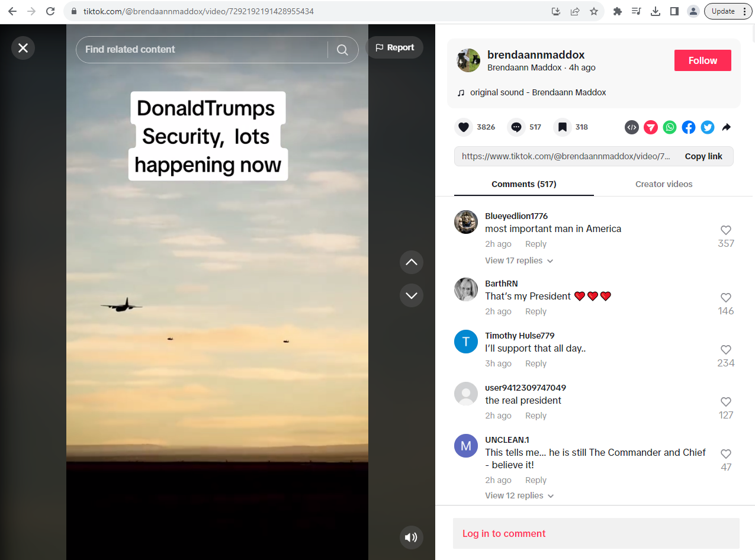Screen dimensions: 755x560
Task: Reply to Blueyedlion1776's comment
Action: [x=536, y=244]
